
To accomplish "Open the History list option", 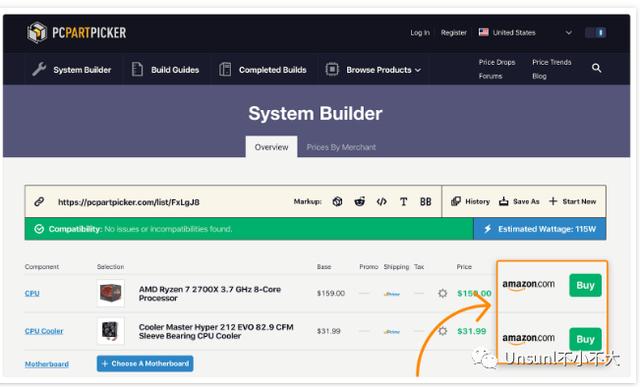I will pos(471,201).
